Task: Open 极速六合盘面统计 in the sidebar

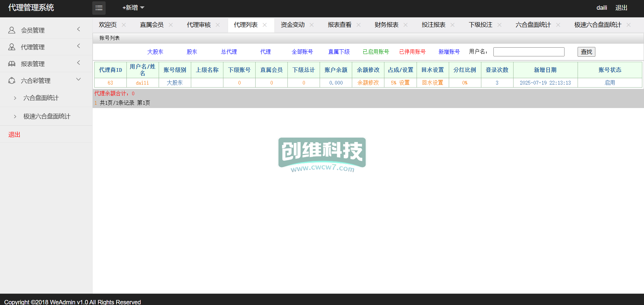Action: point(47,116)
